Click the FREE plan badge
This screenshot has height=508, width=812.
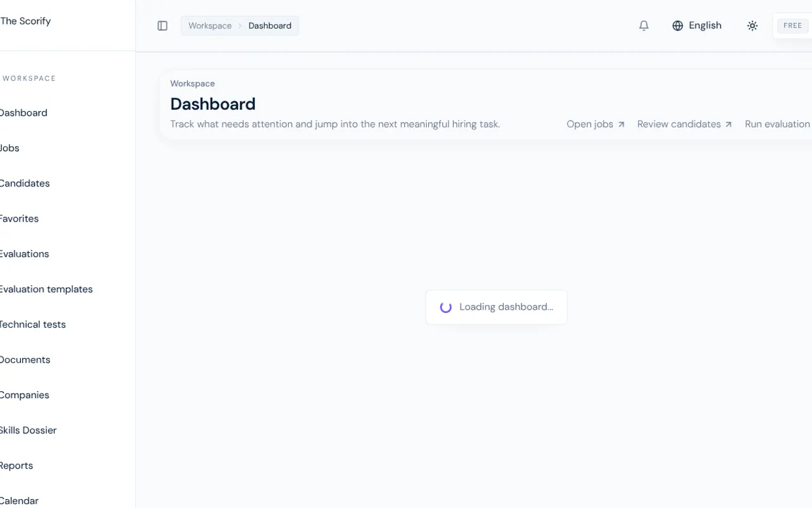tap(792, 26)
